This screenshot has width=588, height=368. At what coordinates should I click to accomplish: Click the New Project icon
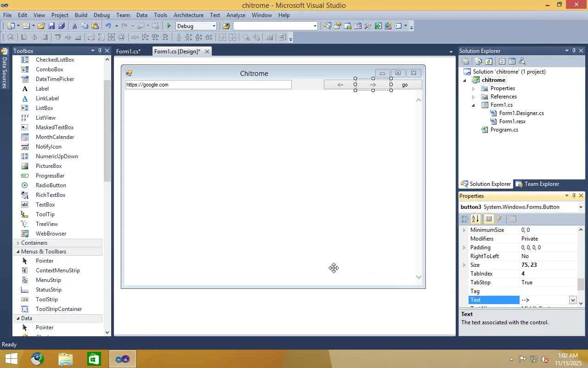[11, 26]
